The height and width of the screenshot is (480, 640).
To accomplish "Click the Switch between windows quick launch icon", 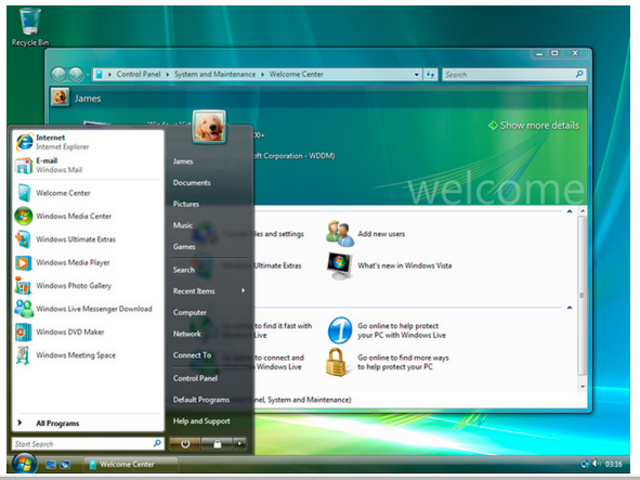I will [x=65, y=464].
